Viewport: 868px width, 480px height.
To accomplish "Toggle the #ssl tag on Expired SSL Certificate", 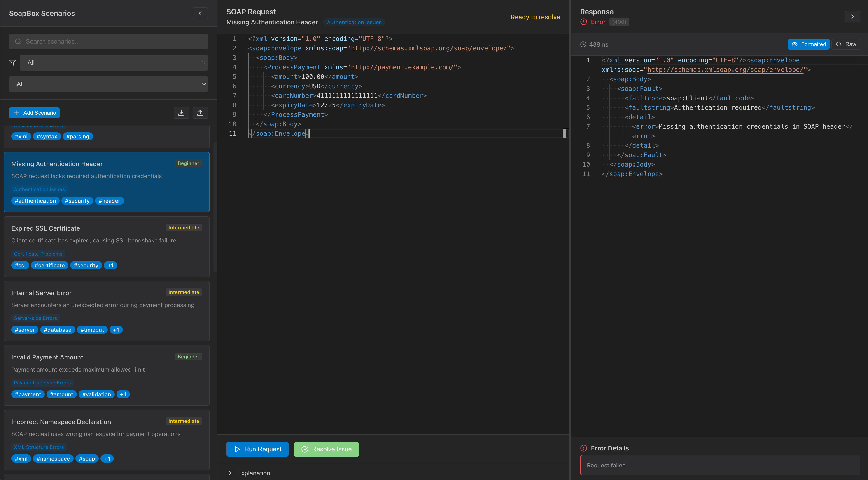I will click(20, 265).
